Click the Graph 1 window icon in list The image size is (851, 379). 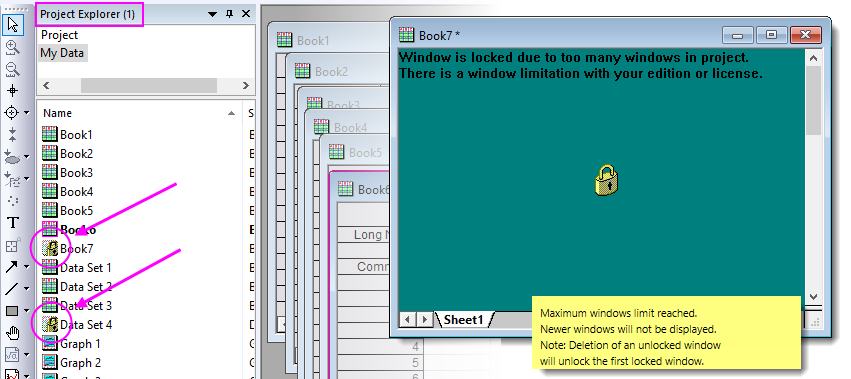49,344
